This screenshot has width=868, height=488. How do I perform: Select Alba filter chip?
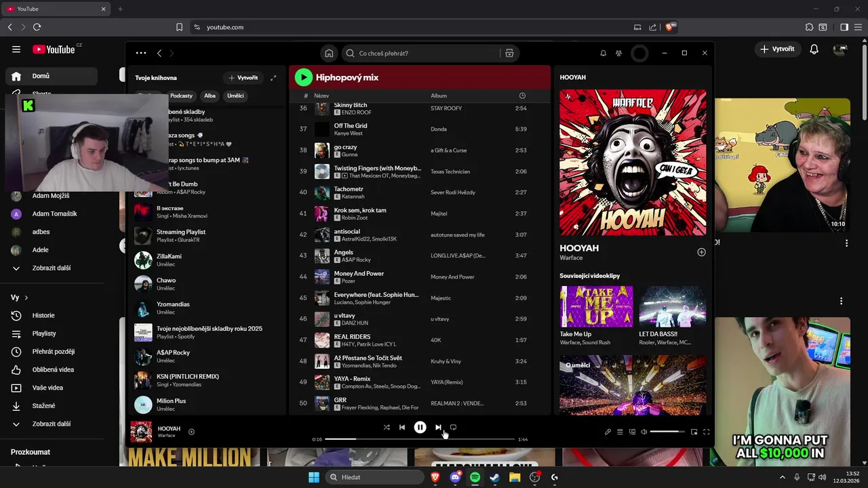[x=210, y=96]
